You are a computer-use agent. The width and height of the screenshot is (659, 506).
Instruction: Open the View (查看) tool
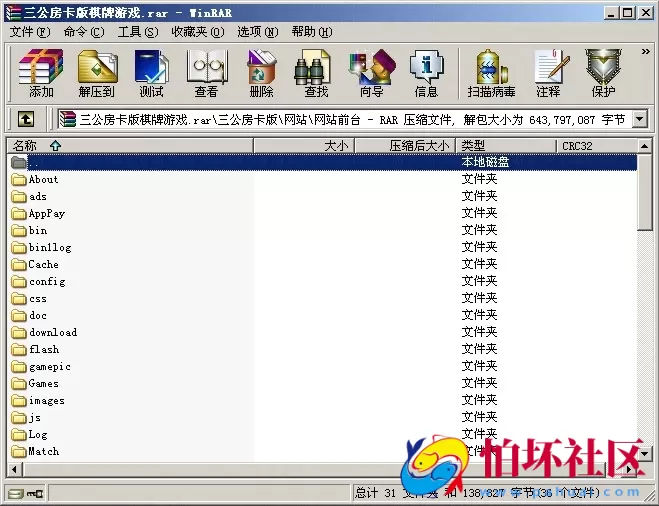click(x=206, y=74)
